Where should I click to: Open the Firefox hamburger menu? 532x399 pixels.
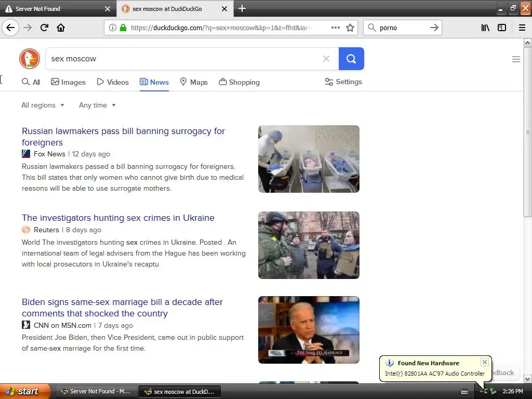(522, 28)
